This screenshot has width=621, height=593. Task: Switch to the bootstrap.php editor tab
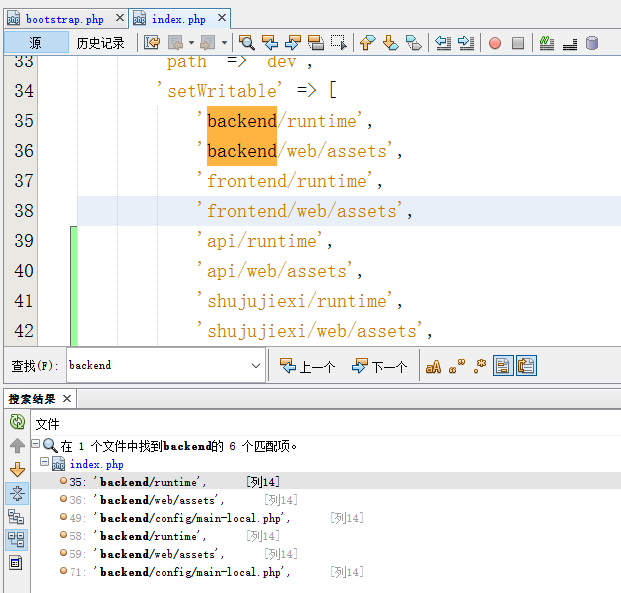point(62,19)
